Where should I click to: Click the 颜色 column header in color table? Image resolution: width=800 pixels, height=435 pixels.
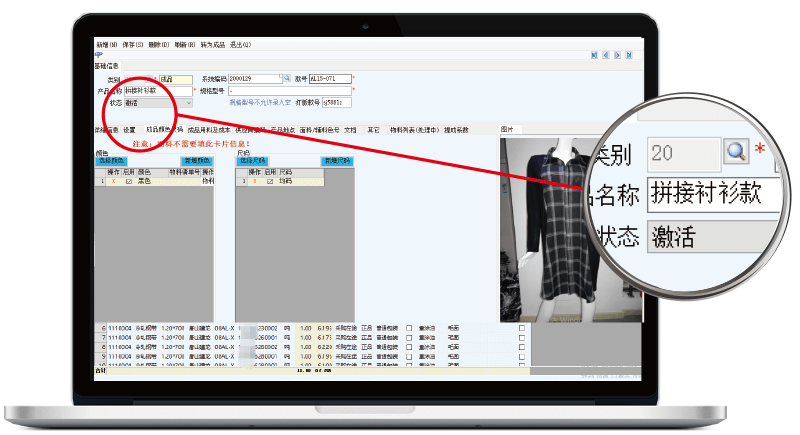click(152, 172)
